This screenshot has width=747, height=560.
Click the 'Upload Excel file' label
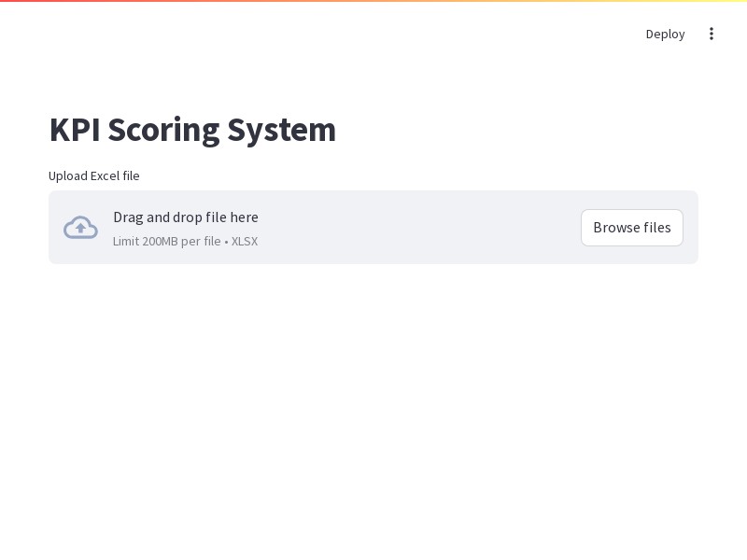(x=94, y=175)
